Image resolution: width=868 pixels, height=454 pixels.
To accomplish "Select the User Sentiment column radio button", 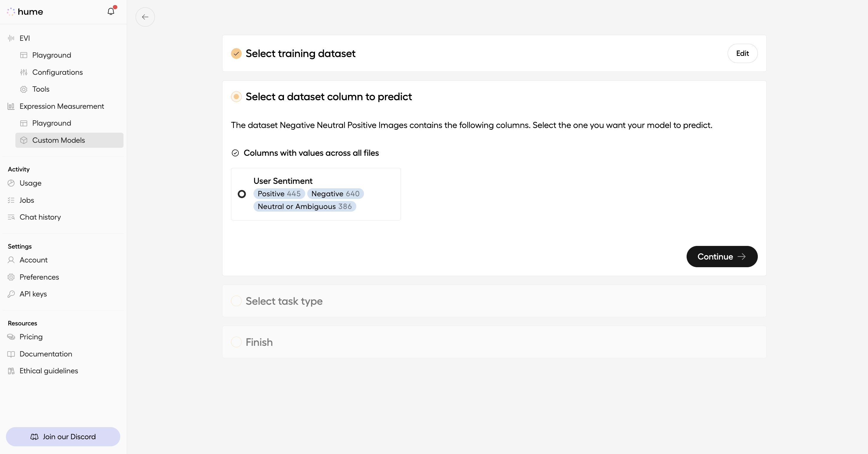I will (242, 194).
